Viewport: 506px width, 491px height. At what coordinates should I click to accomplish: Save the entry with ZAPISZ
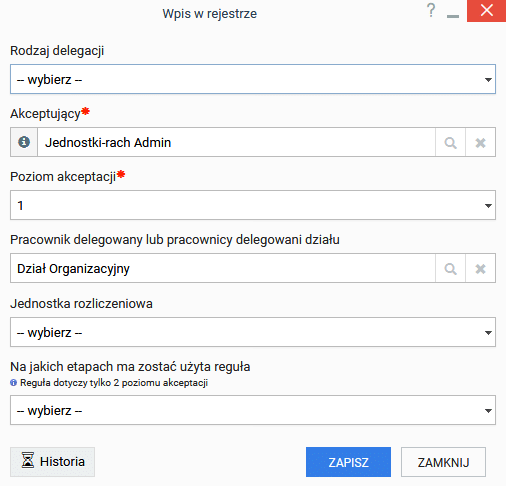[348, 462]
